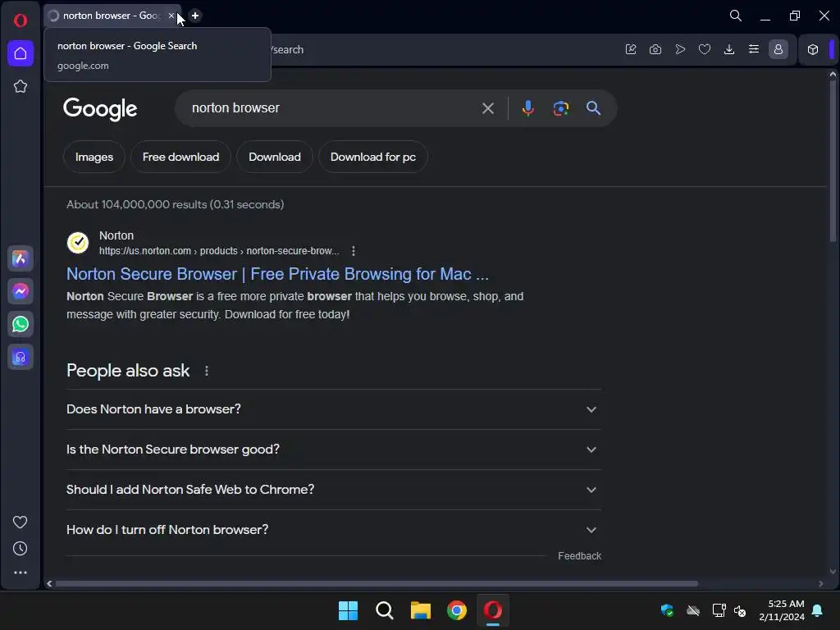Open Google Chrome from taskbar
The height and width of the screenshot is (630, 840).
[457, 610]
